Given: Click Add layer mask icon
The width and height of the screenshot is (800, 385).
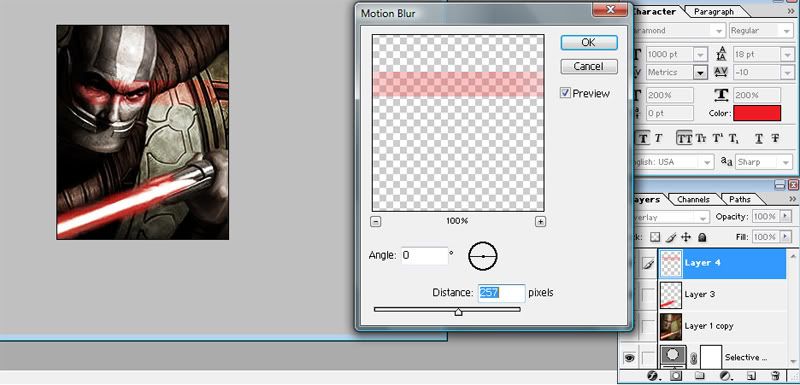Looking at the screenshot, I should (x=677, y=376).
